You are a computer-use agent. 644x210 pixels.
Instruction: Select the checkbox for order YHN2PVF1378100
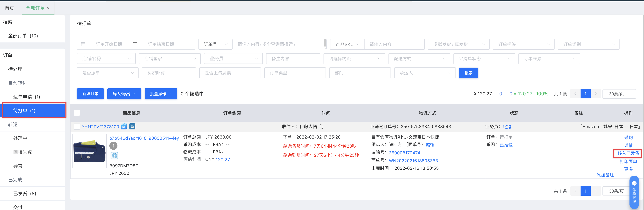tap(77, 127)
